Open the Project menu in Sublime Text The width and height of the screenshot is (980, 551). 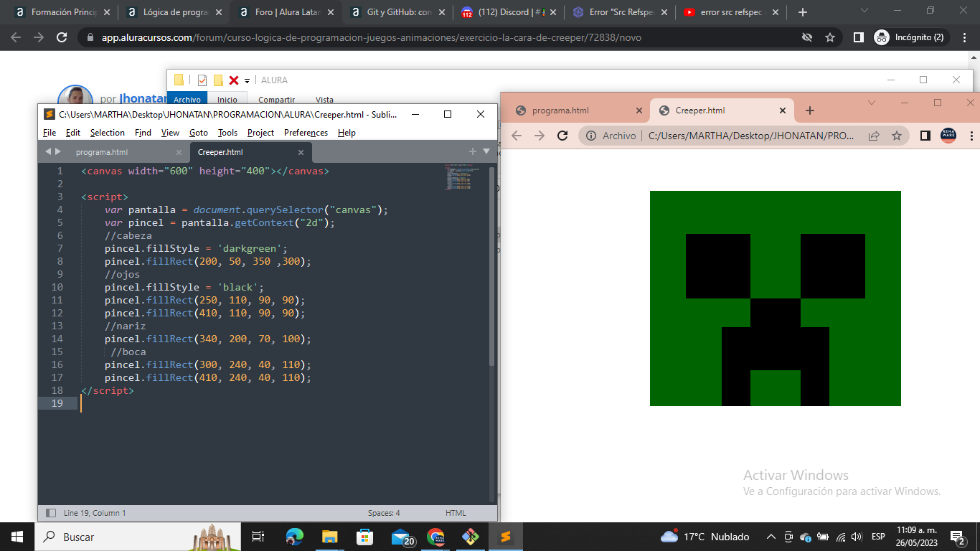pyautogui.click(x=260, y=133)
